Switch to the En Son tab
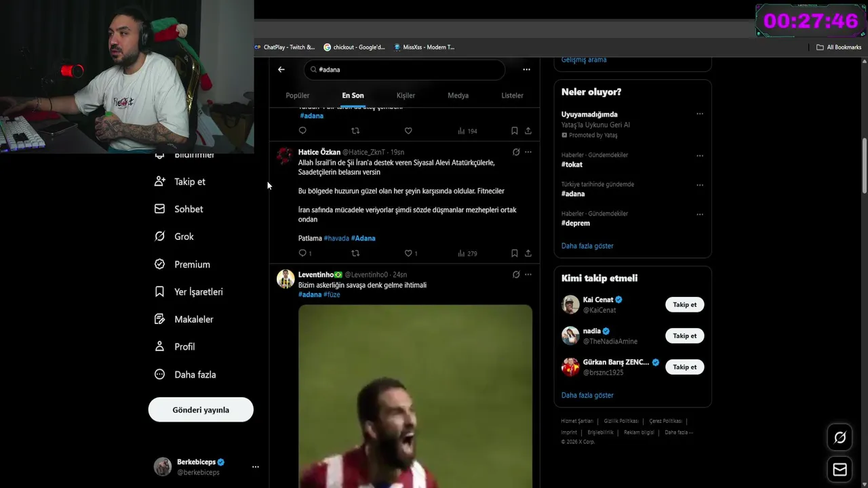The width and height of the screenshot is (868, 488). (353, 96)
